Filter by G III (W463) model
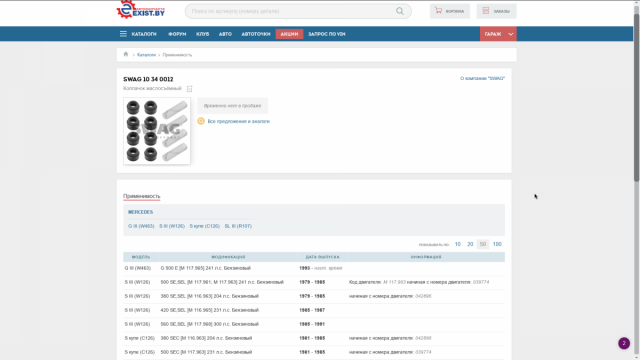The image size is (640, 360). coord(141,226)
